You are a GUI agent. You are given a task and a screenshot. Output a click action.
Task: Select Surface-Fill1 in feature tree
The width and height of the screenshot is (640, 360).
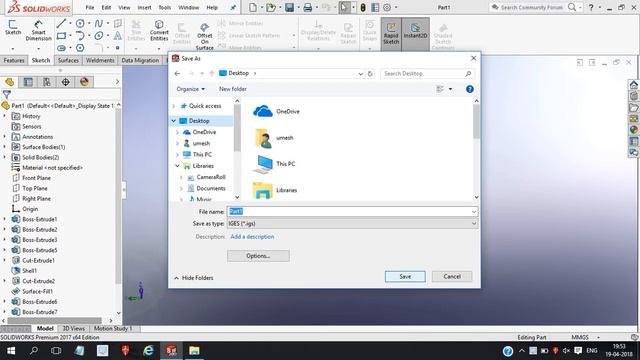[37, 291]
